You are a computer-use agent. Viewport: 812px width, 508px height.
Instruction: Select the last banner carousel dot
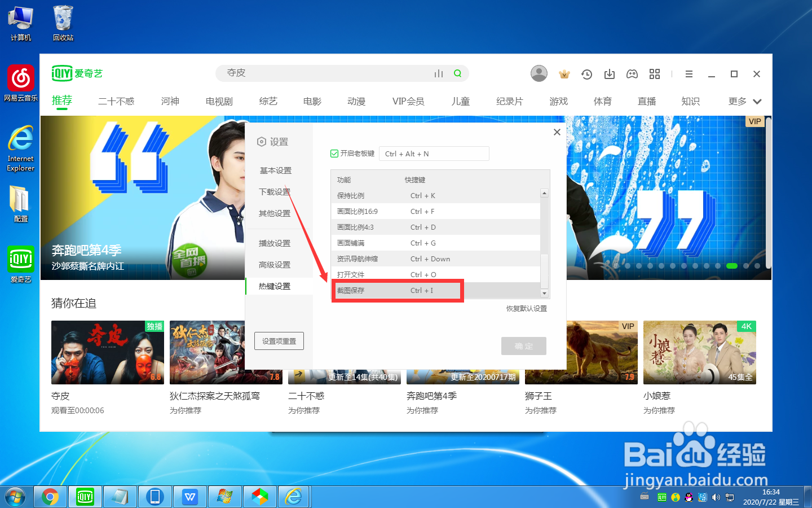coord(757,266)
